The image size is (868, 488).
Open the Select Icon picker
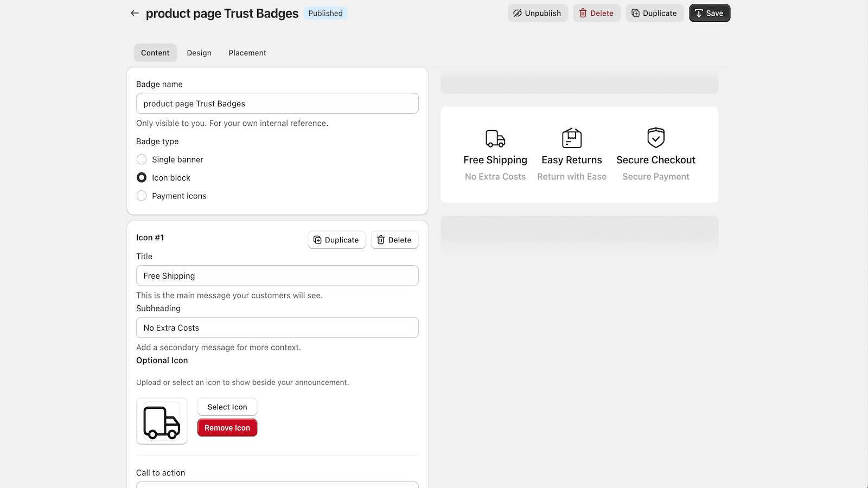click(227, 406)
